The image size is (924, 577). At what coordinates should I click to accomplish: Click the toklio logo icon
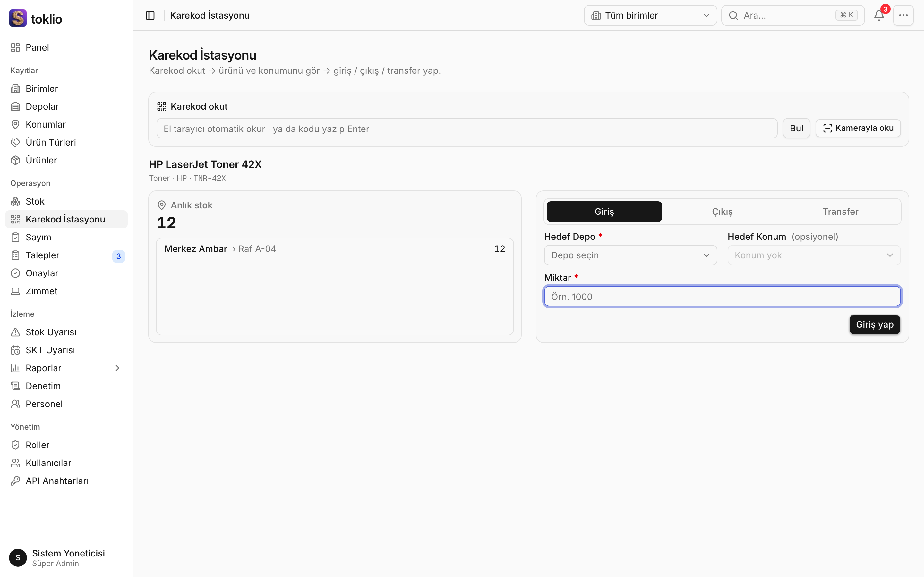click(18, 18)
